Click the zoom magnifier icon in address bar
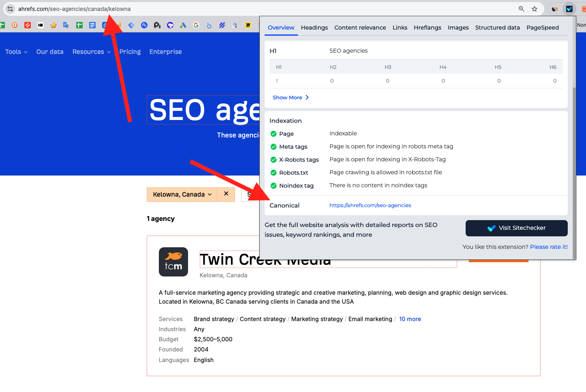Image resolution: width=586 pixels, height=392 pixels. pyautogui.click(x=522, y=9)
